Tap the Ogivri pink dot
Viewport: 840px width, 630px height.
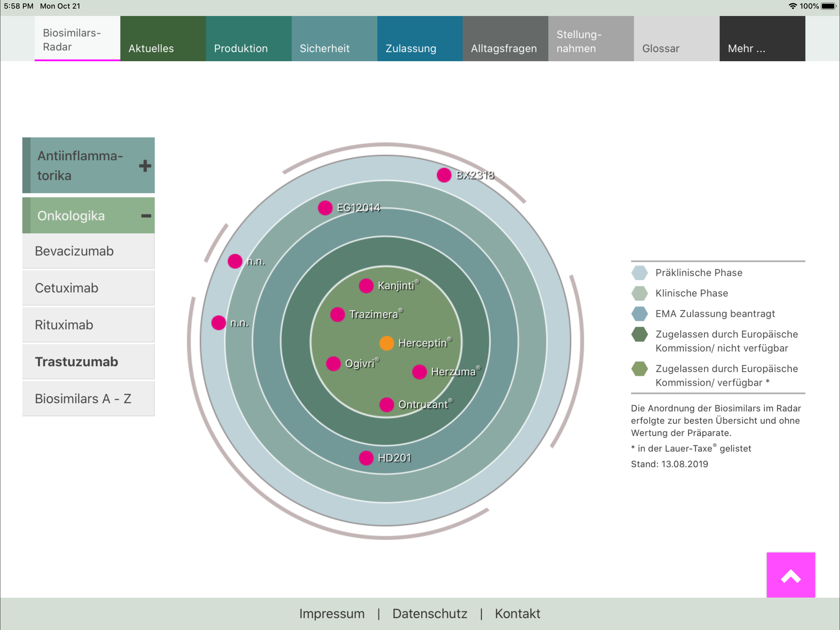tap(333, 364)
